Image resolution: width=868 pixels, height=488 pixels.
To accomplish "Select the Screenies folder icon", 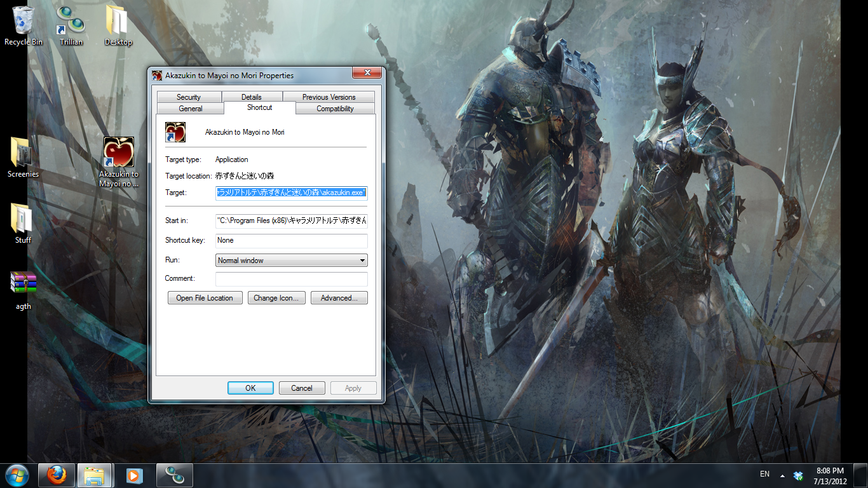I will (x=23, y=158).
